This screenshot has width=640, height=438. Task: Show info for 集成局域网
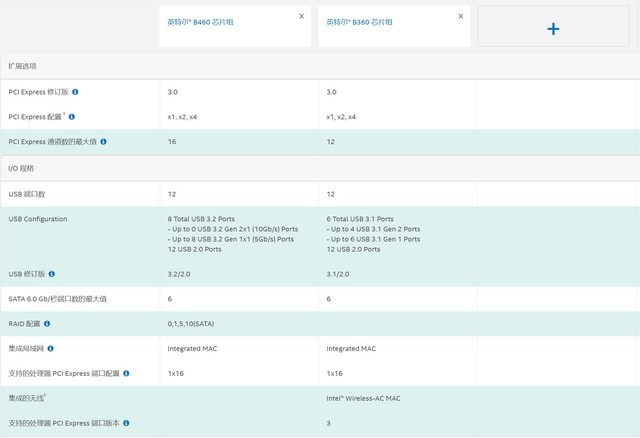coord(50,348)
